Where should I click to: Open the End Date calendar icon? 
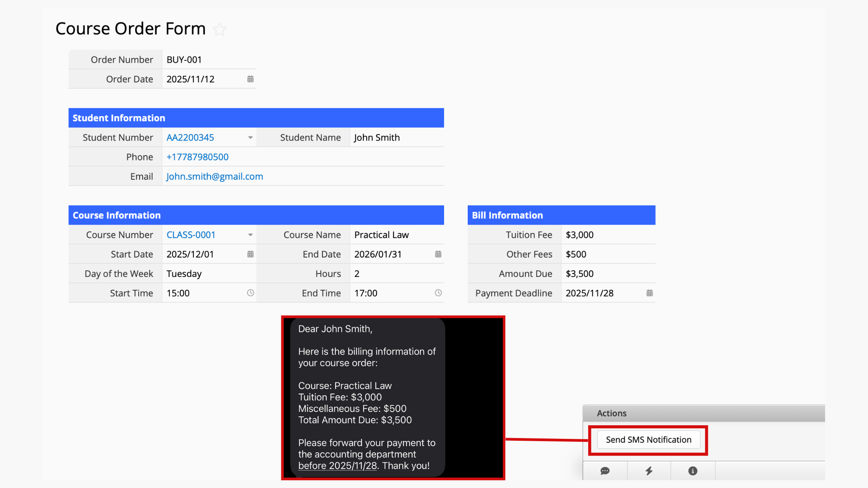click(438, 254)
